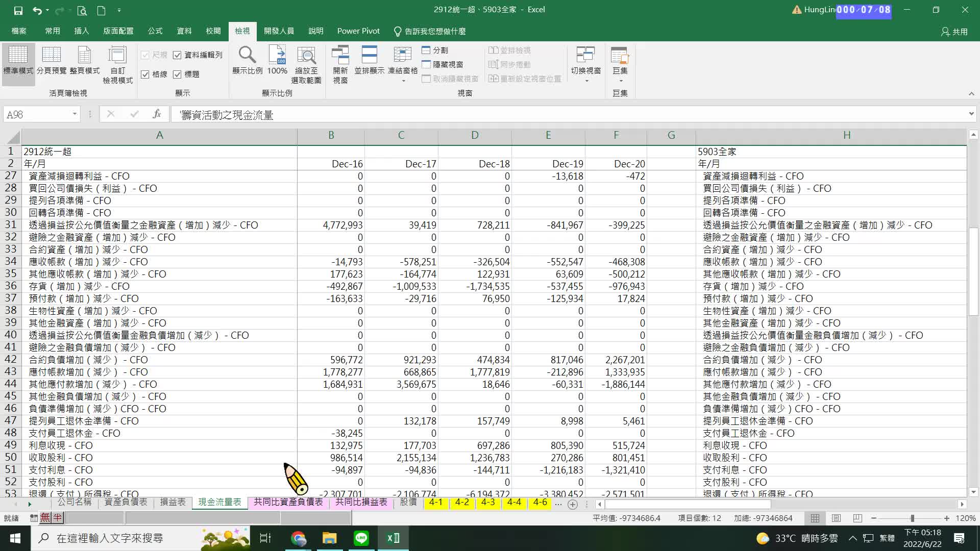Collapse the ribbon with the chevron
Viewport: 980px width, 551px height.
971,94
